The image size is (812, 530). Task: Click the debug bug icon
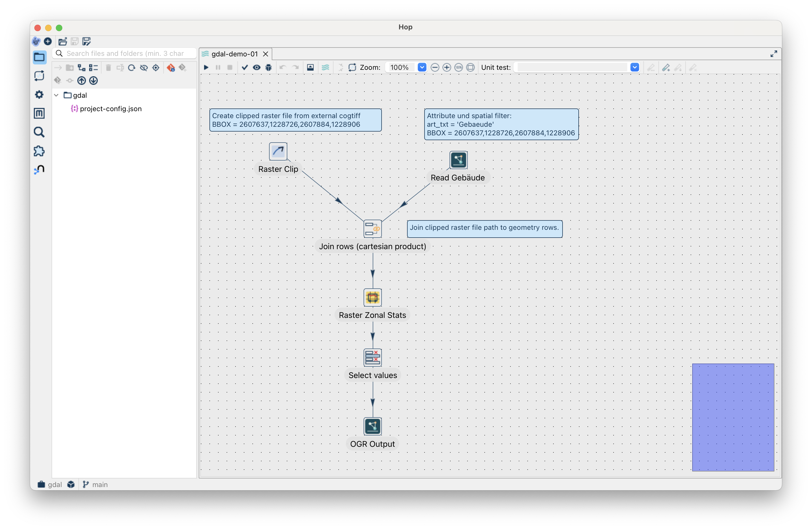pos(269,68)
